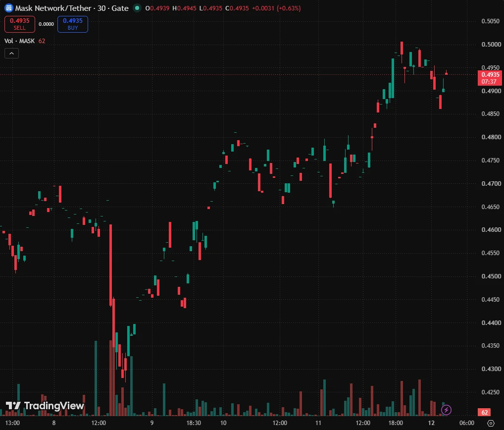Click the Mask Network symbol logo icon
This screenshot has width=504, height=430.
9,8
